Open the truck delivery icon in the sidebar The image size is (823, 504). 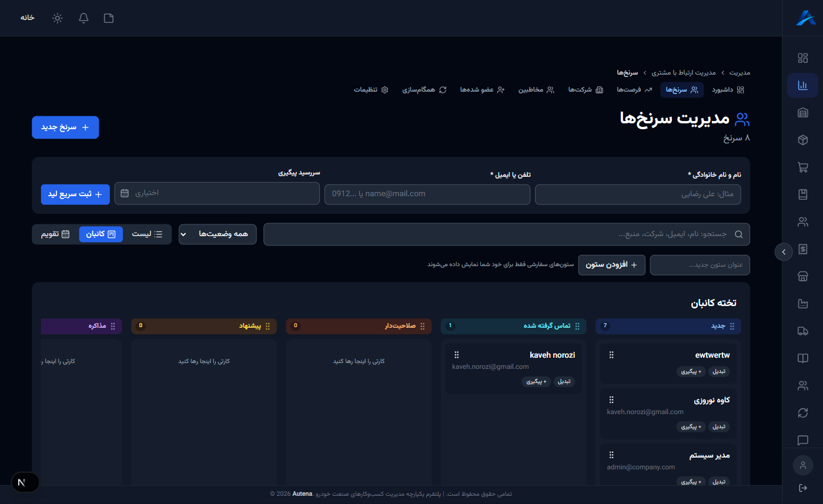pyautogui.click(x=802, y=331)
